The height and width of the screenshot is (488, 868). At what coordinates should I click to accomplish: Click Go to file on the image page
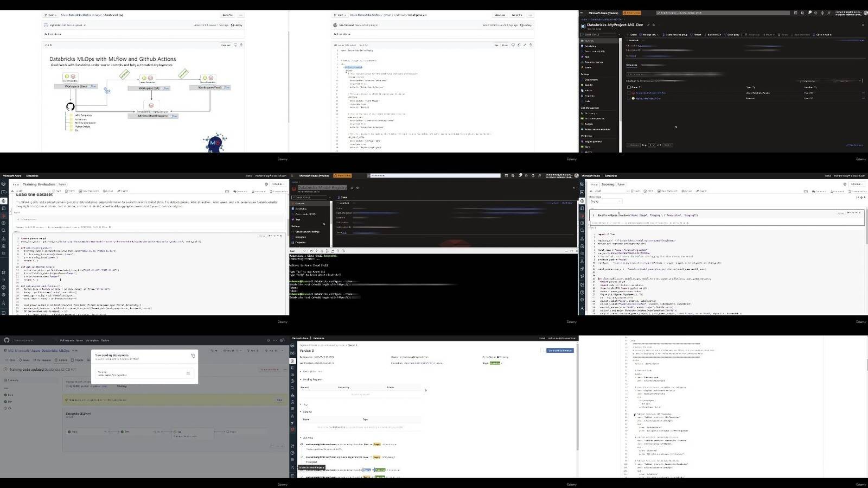228,15
